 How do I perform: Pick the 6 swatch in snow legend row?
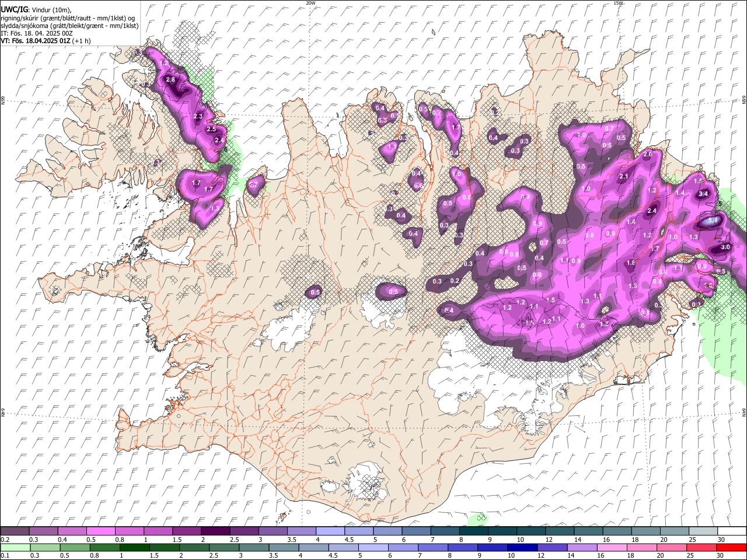415,531
